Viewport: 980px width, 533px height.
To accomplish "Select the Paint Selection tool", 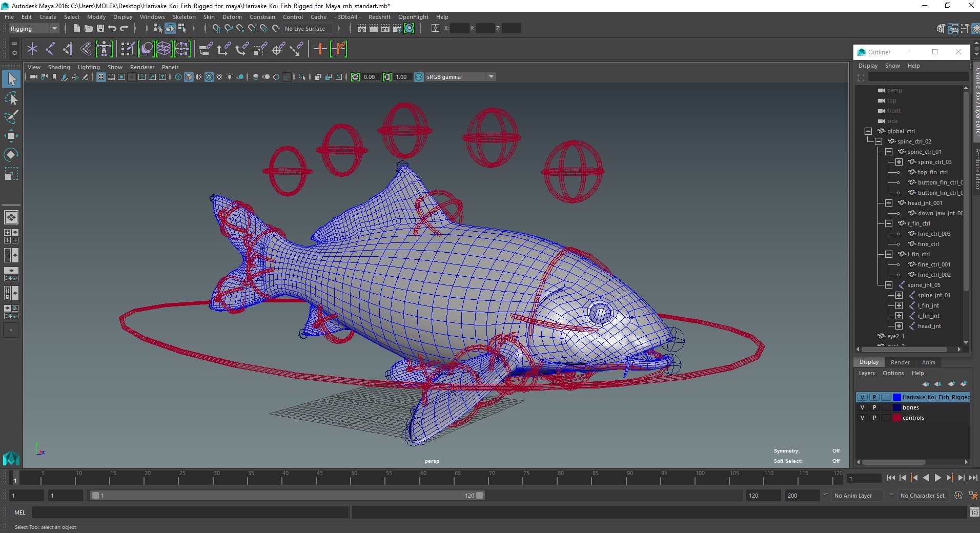I will [x=11, y=116].
